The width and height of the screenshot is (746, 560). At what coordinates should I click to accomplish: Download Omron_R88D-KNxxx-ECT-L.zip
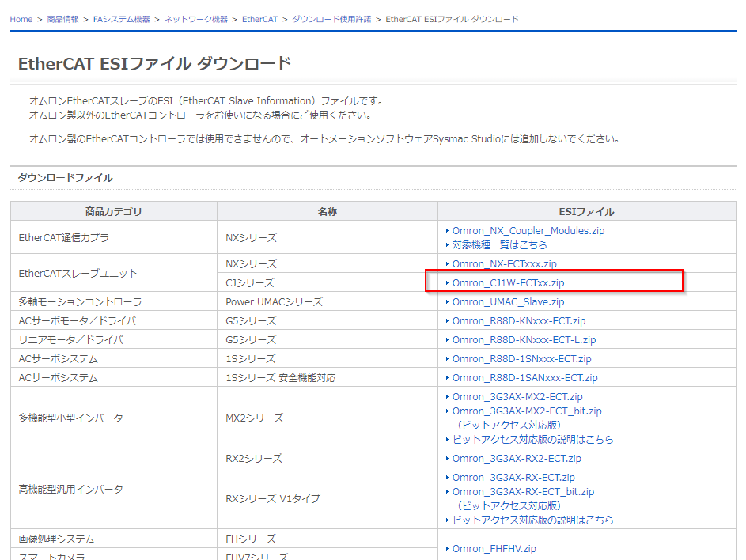click(524, 340)
